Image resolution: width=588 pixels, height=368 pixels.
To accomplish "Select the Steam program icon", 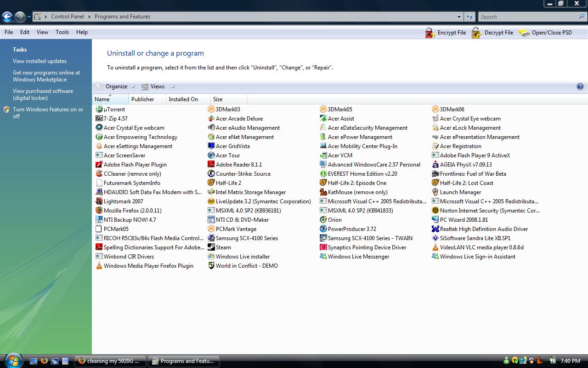I will (211, 247).
